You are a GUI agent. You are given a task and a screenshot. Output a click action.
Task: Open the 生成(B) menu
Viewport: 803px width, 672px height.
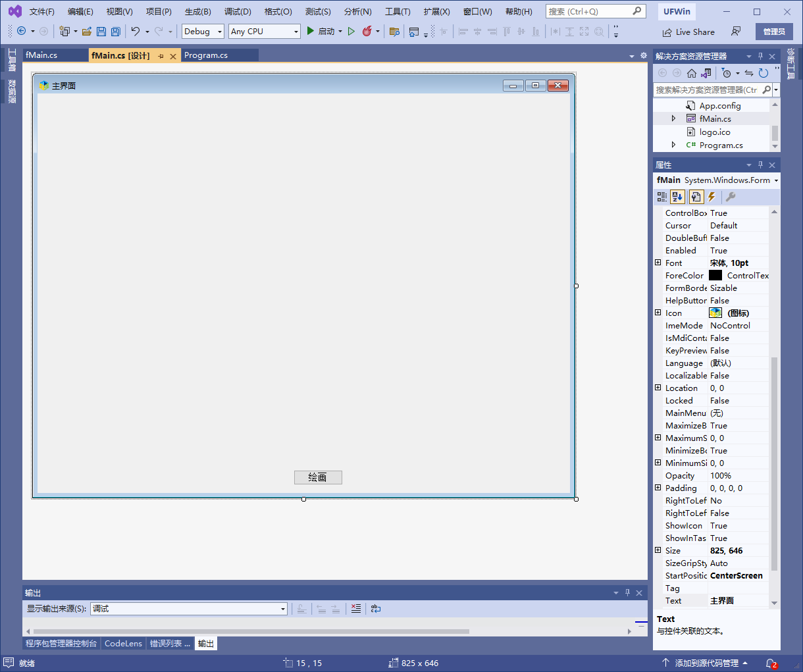click(197, 12)
